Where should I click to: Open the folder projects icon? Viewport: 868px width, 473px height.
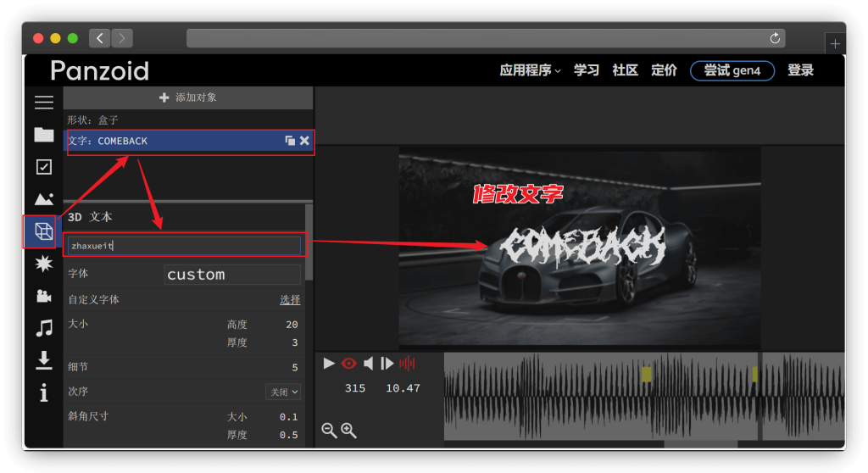pos(43,135)
